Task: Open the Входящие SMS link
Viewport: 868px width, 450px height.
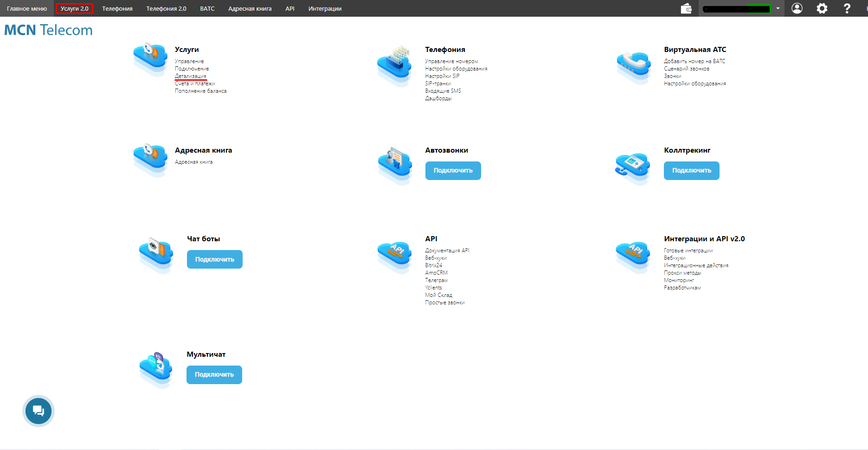Action: pyautogui.click(x=443, y=91)
